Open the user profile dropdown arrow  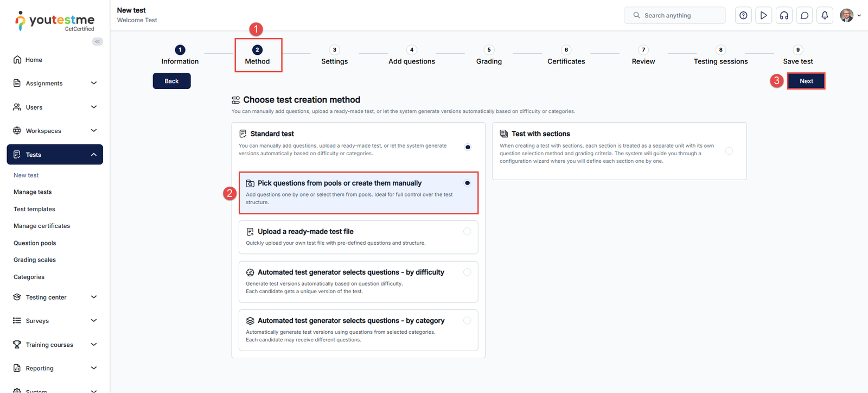point(859,16)
